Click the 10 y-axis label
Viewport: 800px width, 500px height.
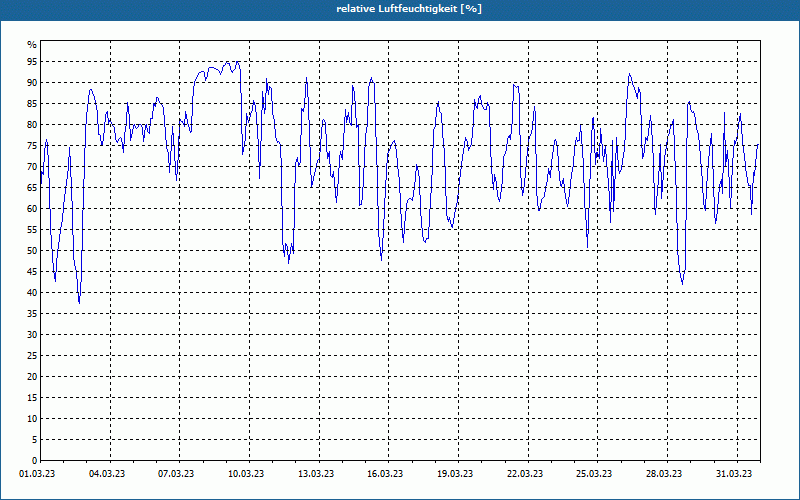pyautogui.click(x=32, y=419)
